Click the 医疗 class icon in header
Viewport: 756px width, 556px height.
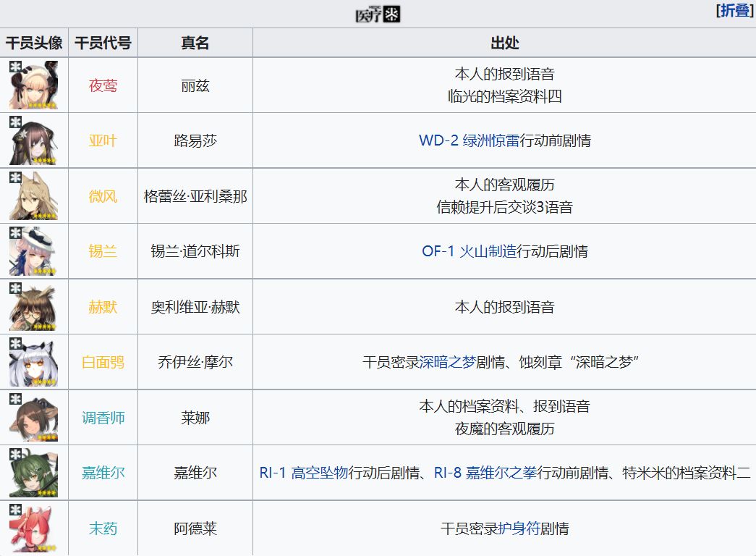[x=378, y=14]
